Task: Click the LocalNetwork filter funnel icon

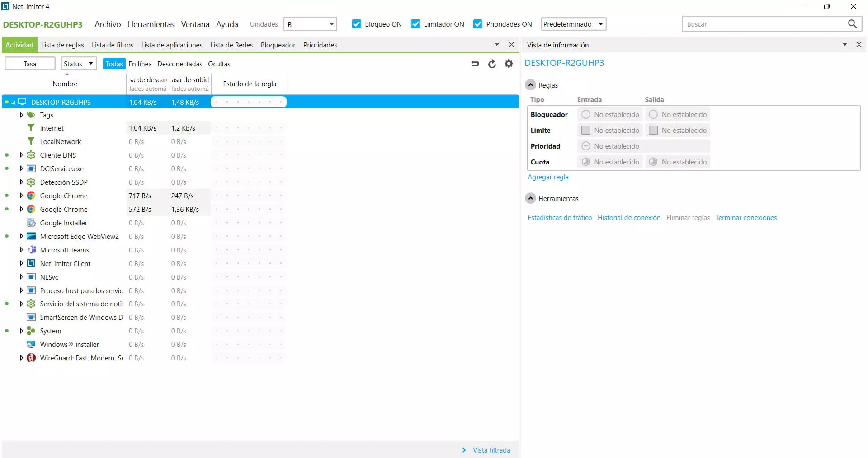Action: click(x=31, y=141)
